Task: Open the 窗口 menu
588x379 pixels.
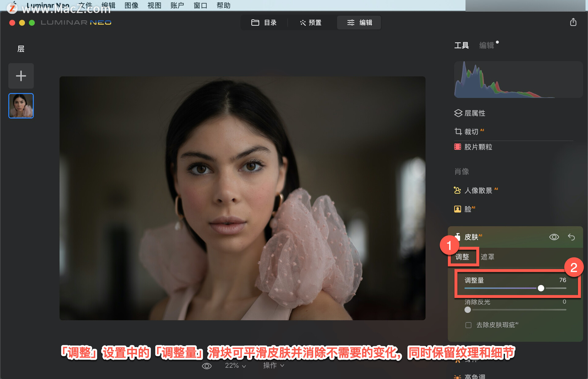Action: [201, 6]
